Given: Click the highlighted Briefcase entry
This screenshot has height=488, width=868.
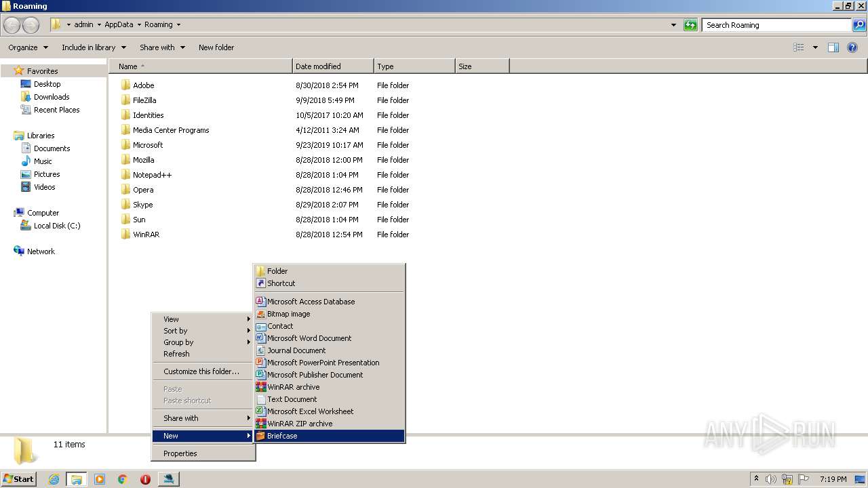Looking at the screenshot, I should (330, 436).
